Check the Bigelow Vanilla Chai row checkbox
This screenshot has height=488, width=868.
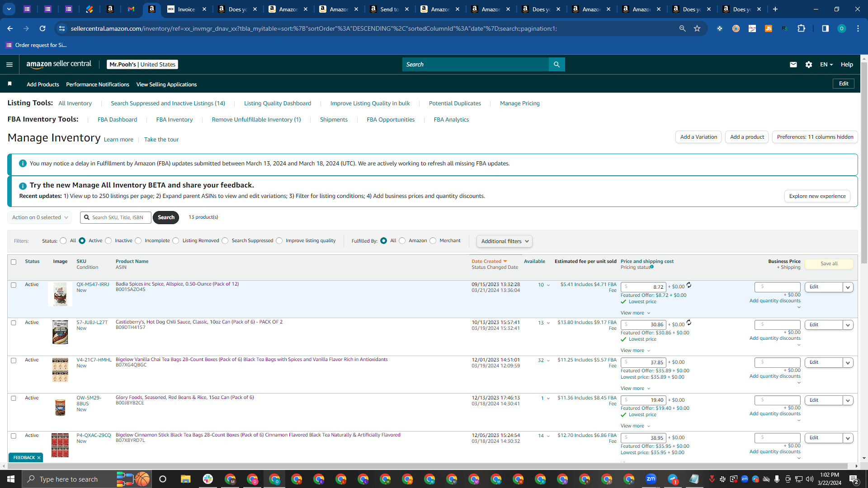14,361
